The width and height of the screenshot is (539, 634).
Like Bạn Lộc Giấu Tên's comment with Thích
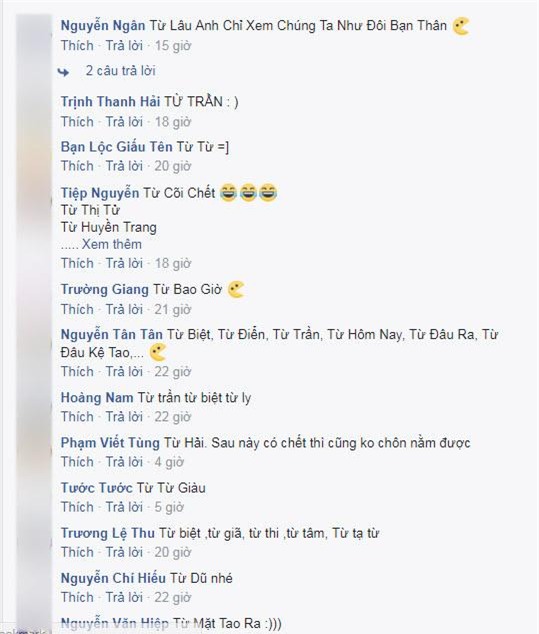[x=77, y=166]
